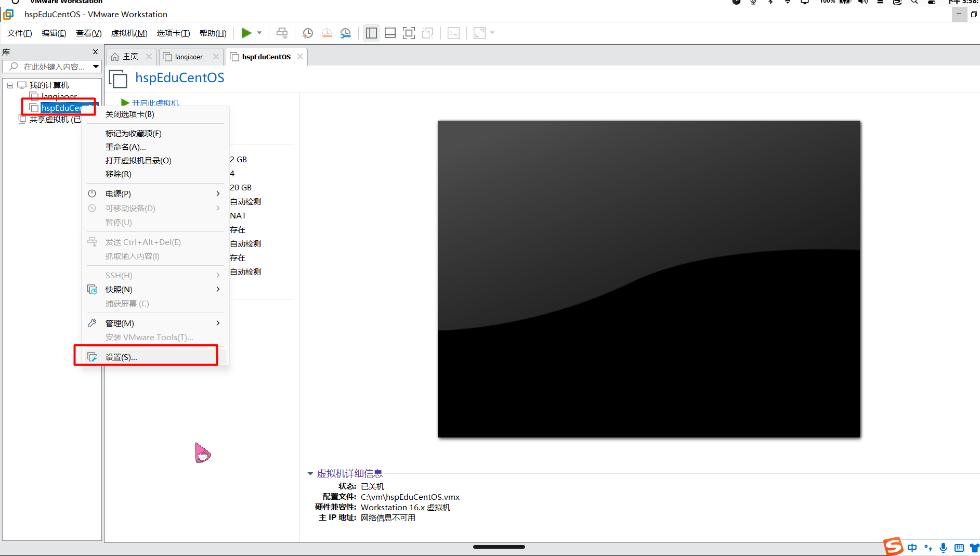The width and height of the screenshot is (980, 556).
Task: Click the Sogou input method S icon
Action: coord(893,546)
